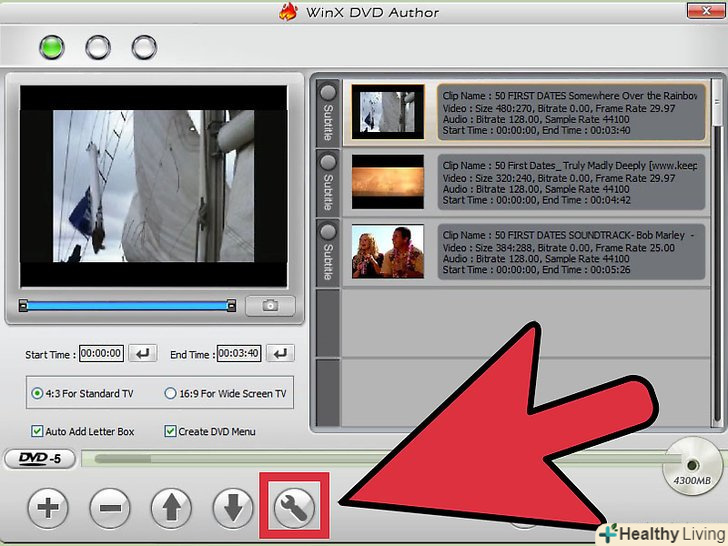Open settings with the wrench icon

294,507
